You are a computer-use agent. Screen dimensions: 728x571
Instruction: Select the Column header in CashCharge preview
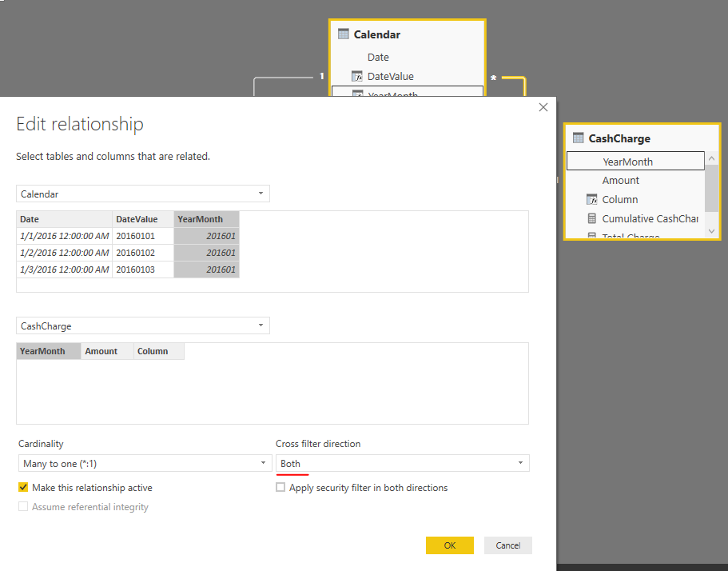159,351
